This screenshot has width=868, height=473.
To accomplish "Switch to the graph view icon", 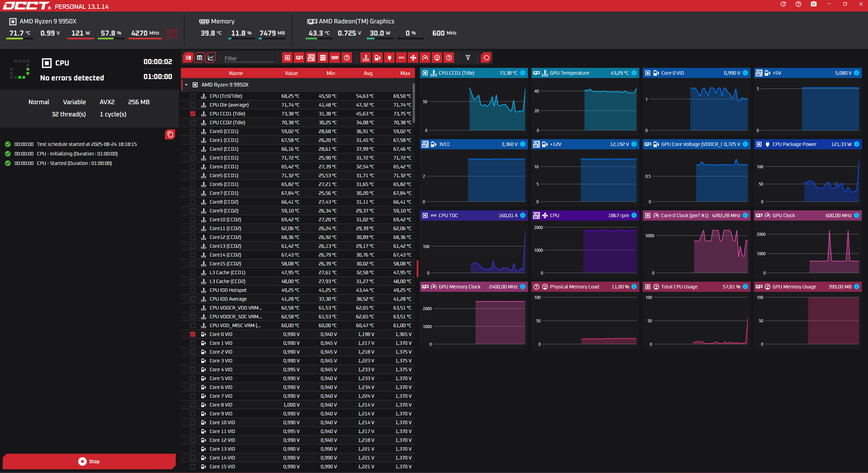I will tap(211, 58).
